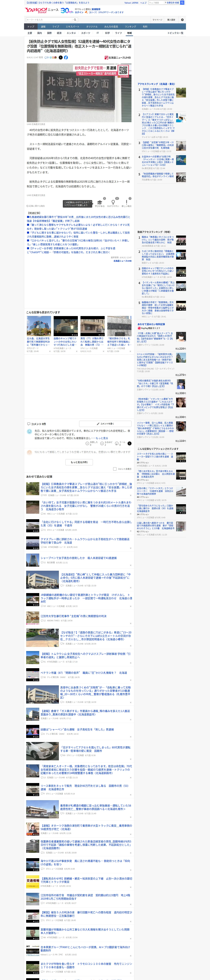Open the 絶対詳めさせる card thumbnail
The width and height of the screenshot is (210, 980).
coord(119,326)
